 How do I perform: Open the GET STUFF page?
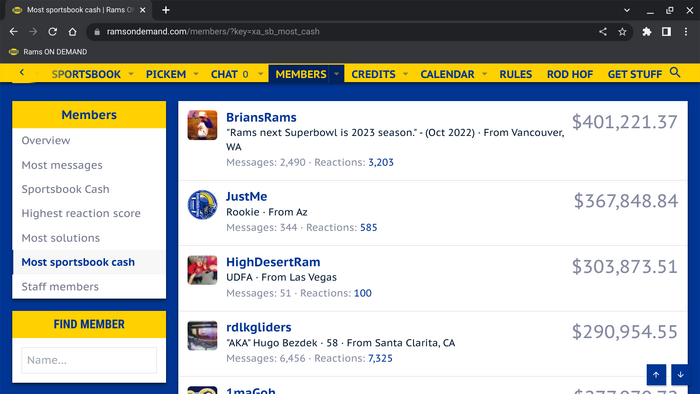(635, 74)
